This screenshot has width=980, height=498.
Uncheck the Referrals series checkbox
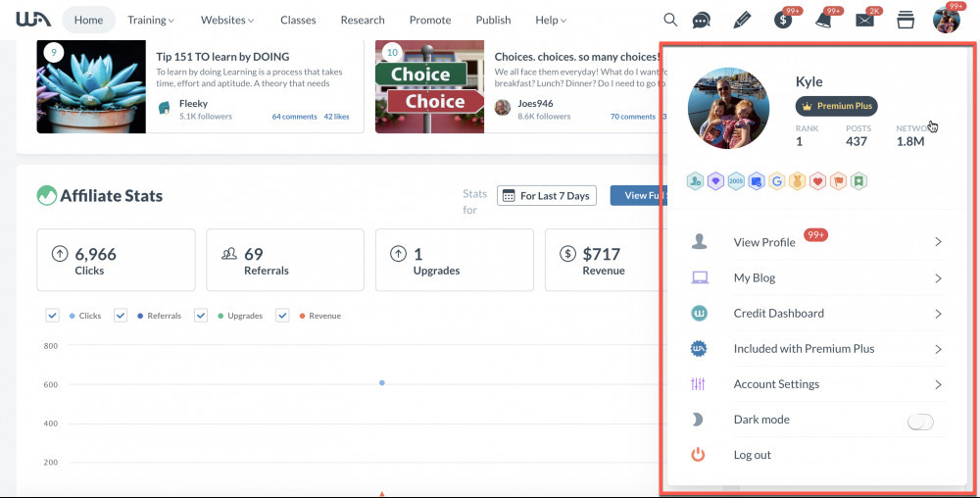121,316
